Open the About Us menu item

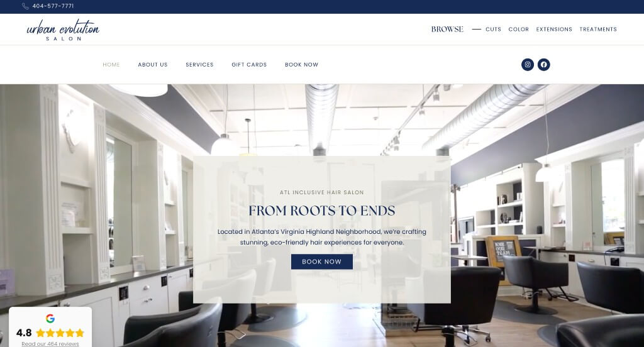tap(153, 65)
